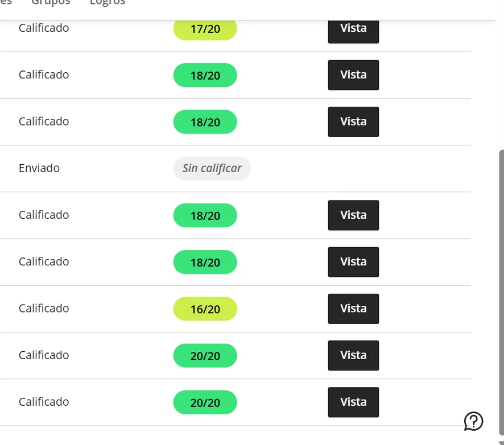Select the 17/20 grade badge
This screenshot has height=445, width=504.
pyautogui.click(x=205, y=29)
